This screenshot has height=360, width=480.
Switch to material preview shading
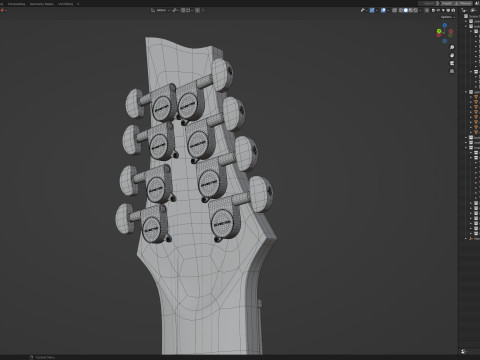[x=411, y=10]
